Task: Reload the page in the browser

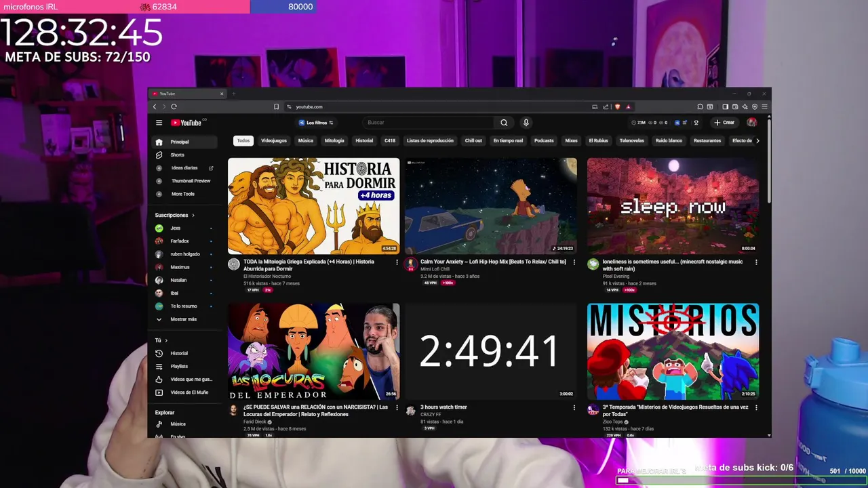Action: pos(174,106)
